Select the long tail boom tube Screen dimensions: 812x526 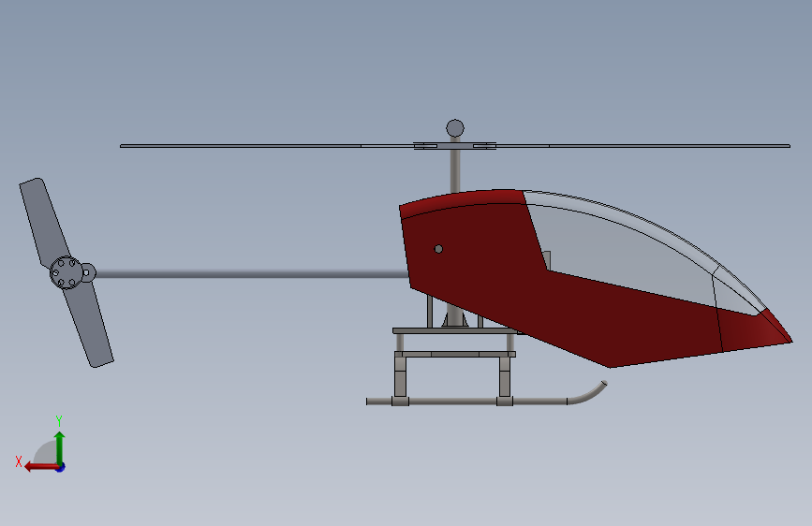click(251, 274)
